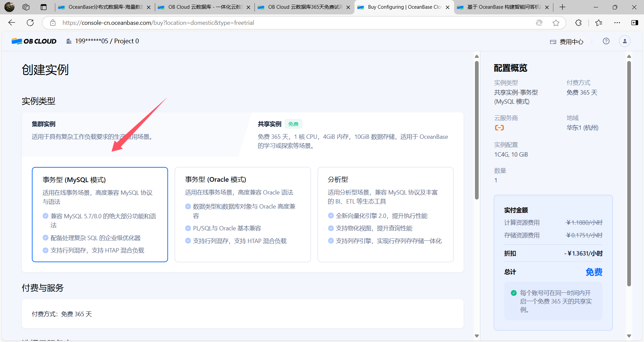Open the 费用中心 link

click(x=567, y=42)
